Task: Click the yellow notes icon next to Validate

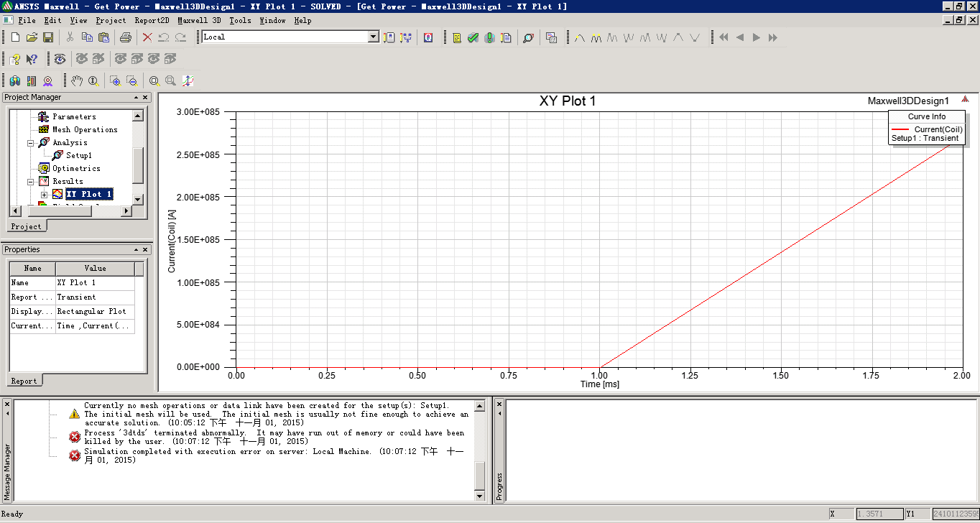Action: tap(456, 37)
